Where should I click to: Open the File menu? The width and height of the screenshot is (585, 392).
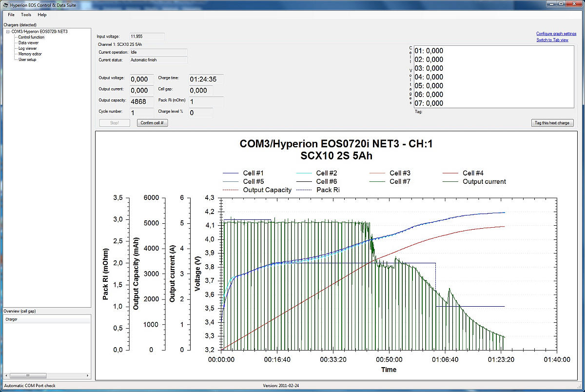11,15
